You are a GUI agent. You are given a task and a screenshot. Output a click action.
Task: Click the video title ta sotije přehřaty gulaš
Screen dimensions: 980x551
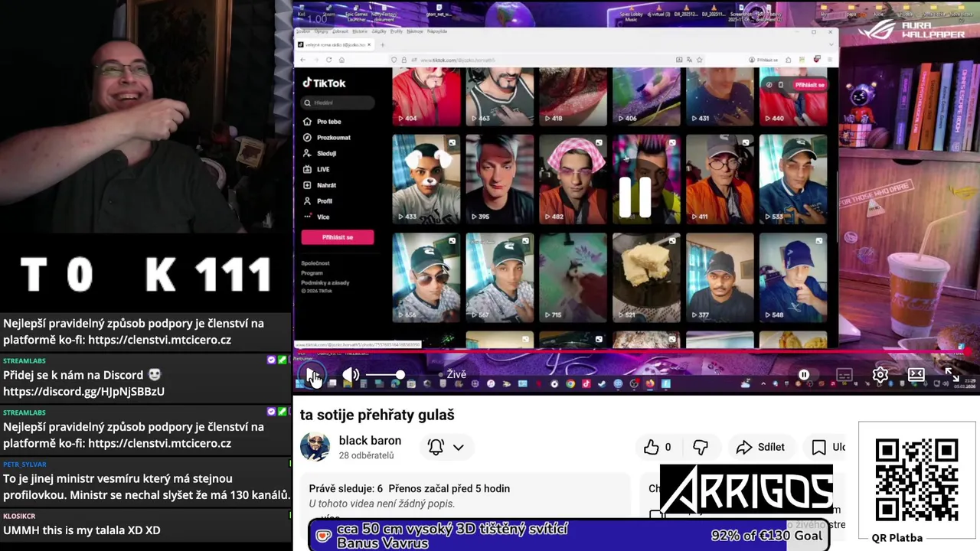[x=377, y=415]
